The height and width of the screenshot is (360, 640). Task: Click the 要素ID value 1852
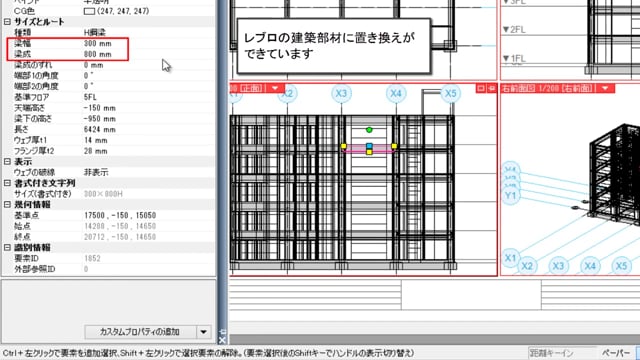92,258
